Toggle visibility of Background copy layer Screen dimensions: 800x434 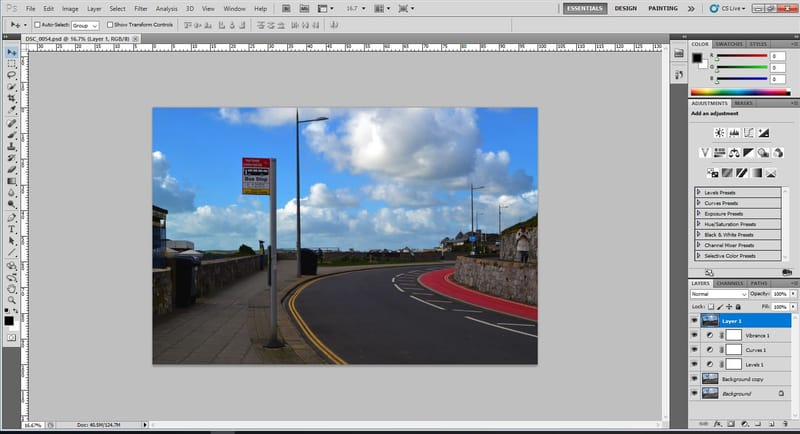point(695,379)
